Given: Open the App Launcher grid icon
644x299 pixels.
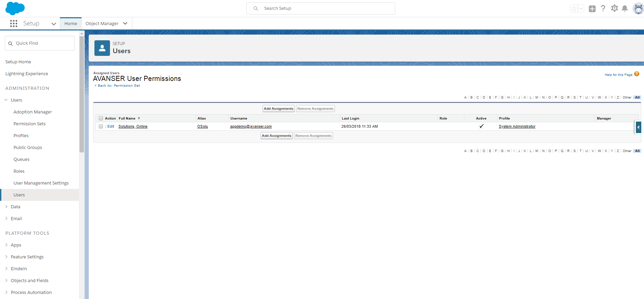Looking at the screenshot, I should [x=14, y=23].
